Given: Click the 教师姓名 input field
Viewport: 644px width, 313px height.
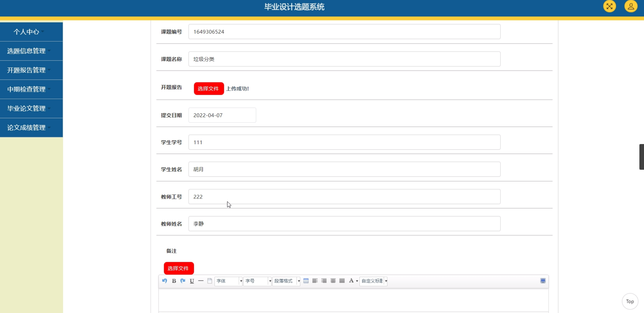Looking at the screenshot, I should pyautogui.click(x=344, y=224).
